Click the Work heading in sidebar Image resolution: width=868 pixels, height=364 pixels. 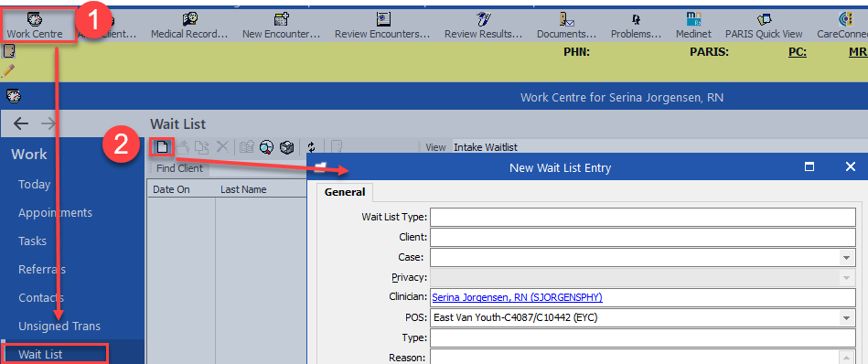click(x=28, y=155)
